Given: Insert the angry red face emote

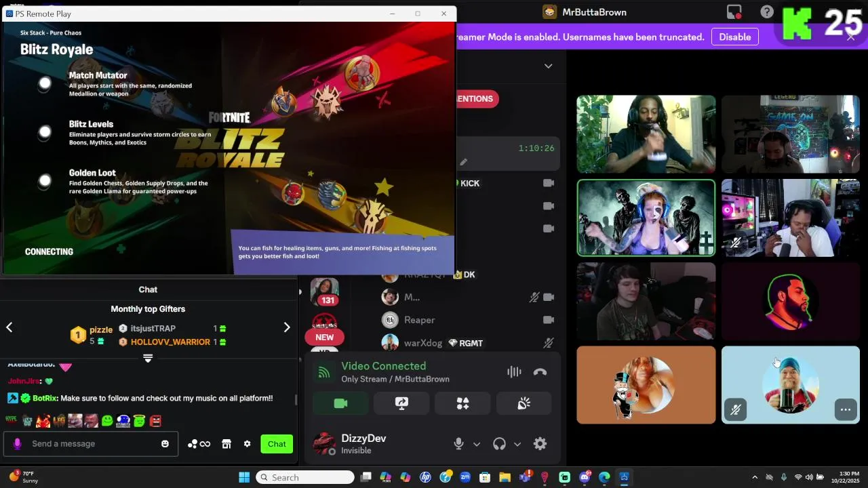Looking at the screenshot, I should tap(155, 421).
